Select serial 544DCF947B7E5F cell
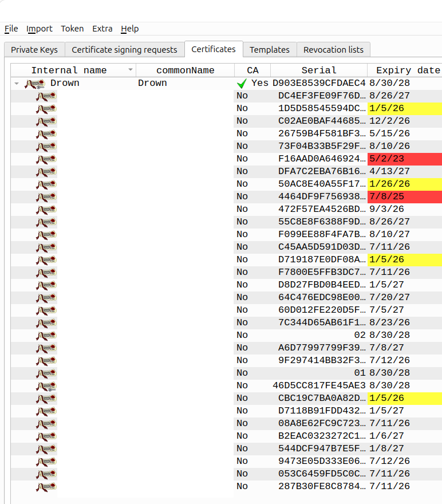The height and width of the screenshot is (504, 442). [319, 448]
